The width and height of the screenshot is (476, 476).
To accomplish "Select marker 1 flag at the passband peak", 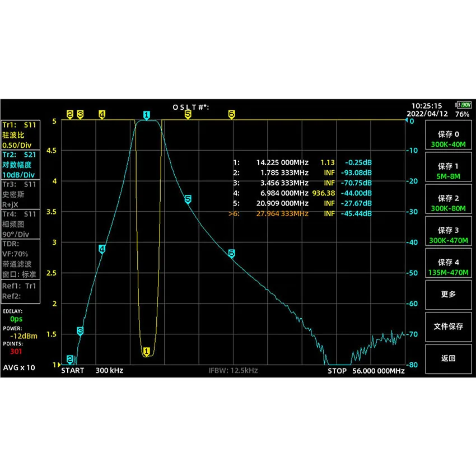I will [147, 115].
